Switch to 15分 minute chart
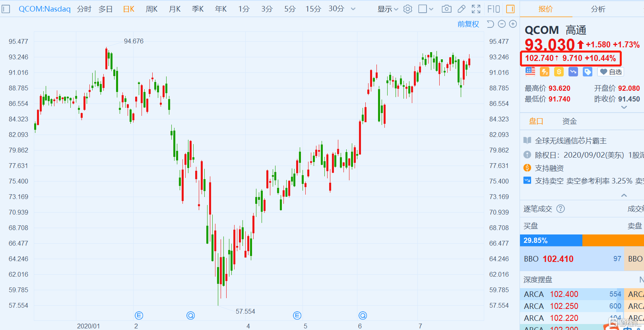 point(313,9)
